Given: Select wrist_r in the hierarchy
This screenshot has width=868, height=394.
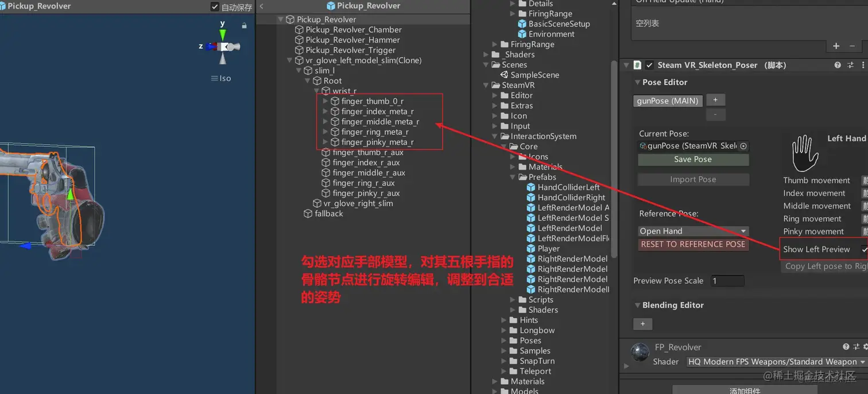Looking at the screenshot, I should [x=344, y=91].
